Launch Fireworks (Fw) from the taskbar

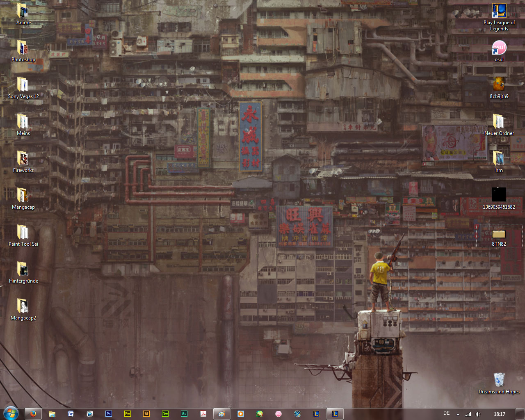point(128,414)
